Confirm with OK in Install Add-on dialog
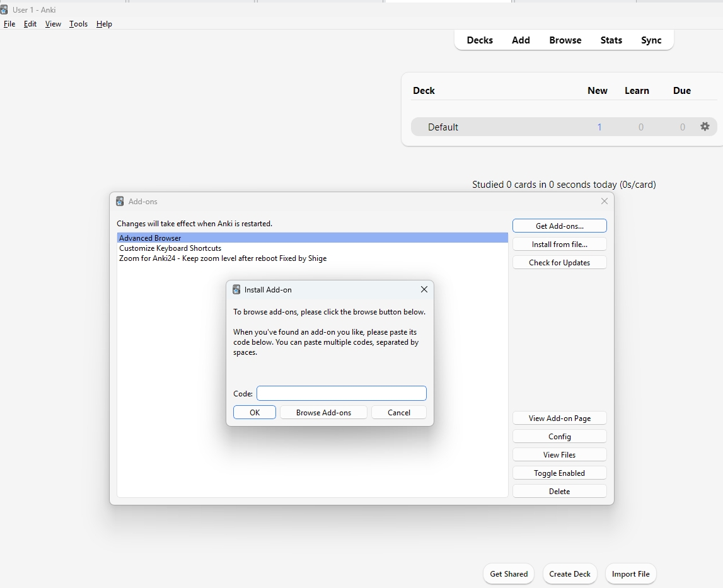This screenshot has height=588, width=723. [x=255, y=412]
